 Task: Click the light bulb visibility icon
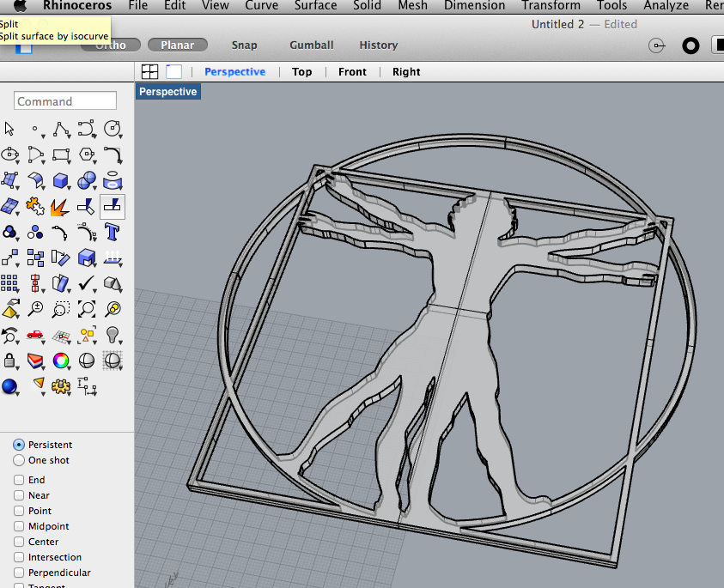[113, 335]
